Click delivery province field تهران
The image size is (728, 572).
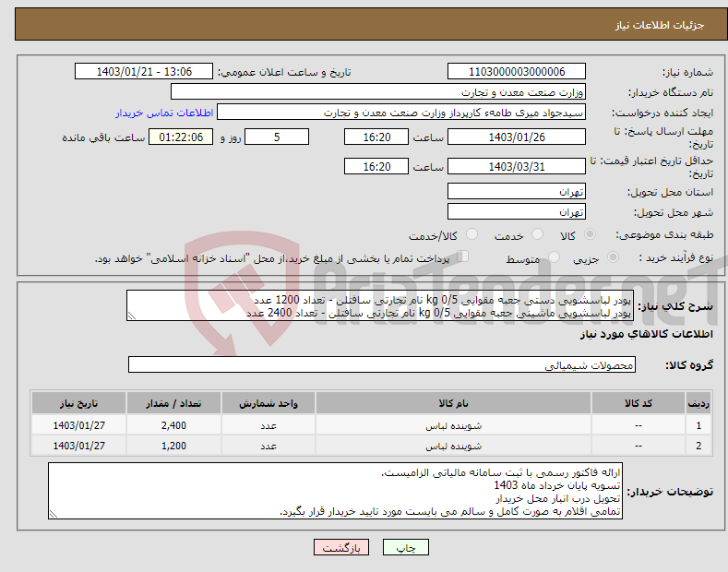[517, 191]
